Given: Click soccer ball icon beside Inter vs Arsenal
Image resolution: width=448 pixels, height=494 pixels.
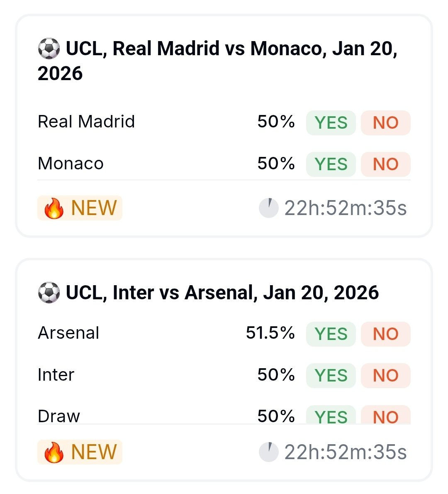Looking at the screenshot, I should click(x=49, y=293).
